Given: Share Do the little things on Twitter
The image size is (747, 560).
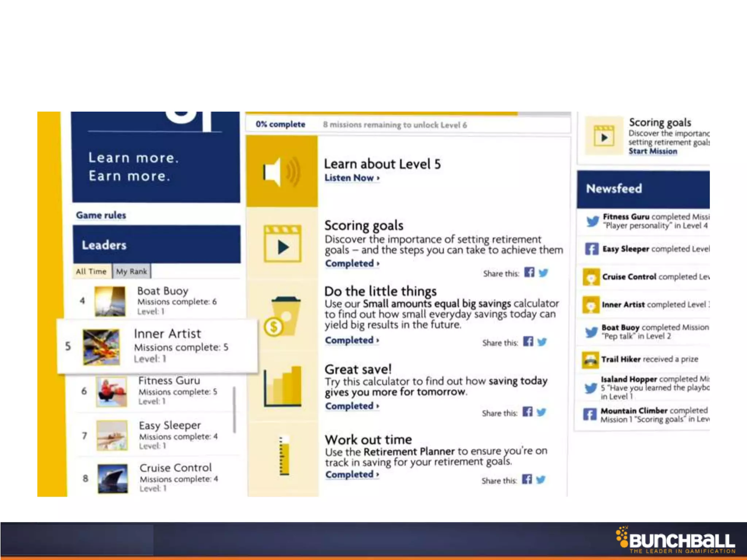Looking at the screenshot, I should coord(542,342).
